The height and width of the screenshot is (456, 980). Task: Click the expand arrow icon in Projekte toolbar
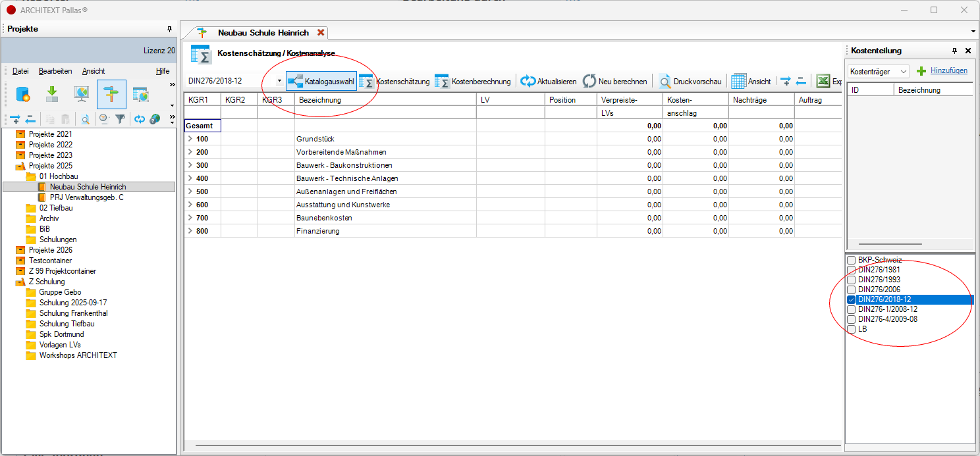click(x=15, y=119)
